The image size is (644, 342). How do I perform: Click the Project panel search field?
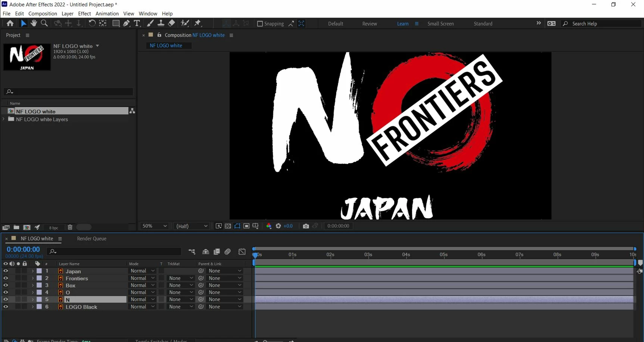click(x=68, y=92)
